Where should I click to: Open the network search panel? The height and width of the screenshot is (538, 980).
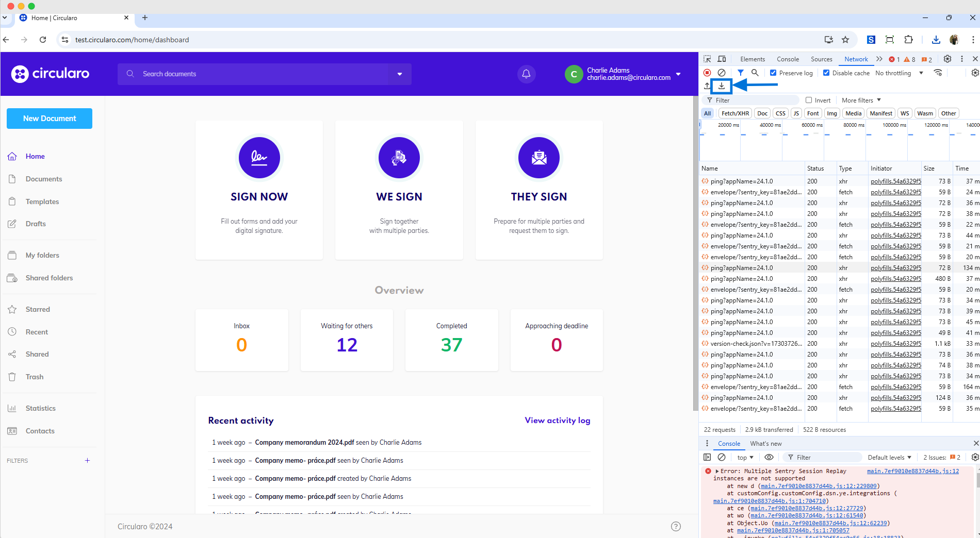(x=754, y=73)
